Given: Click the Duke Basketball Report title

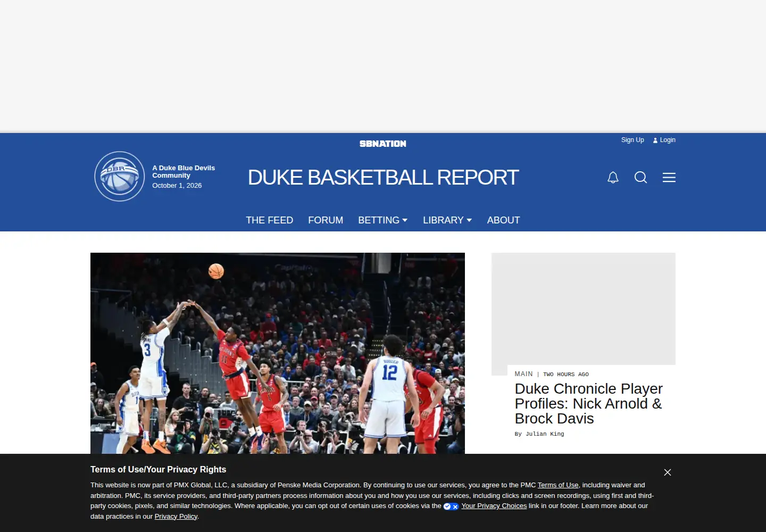Looking at the screenshot, I should click(x=383, y=178).
